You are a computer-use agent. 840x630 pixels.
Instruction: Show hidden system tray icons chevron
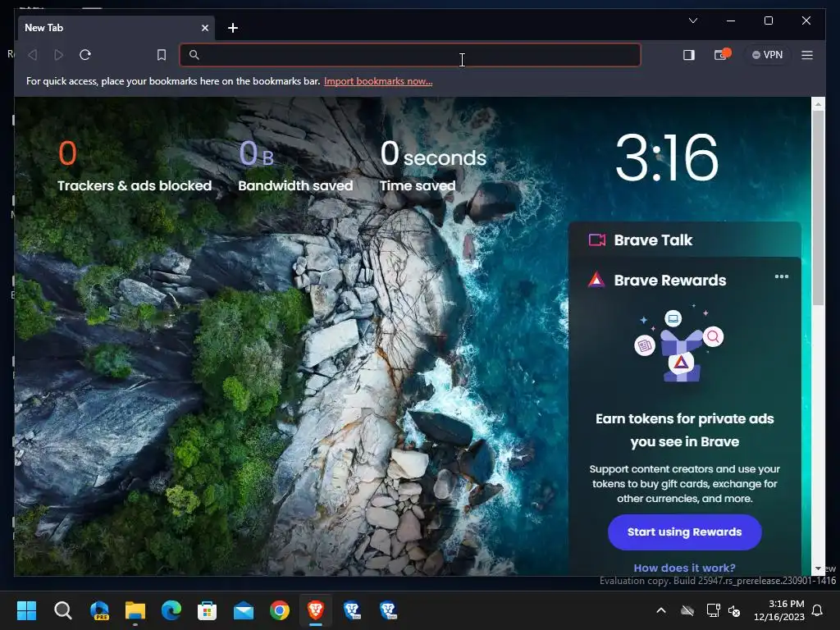(661, 610)
